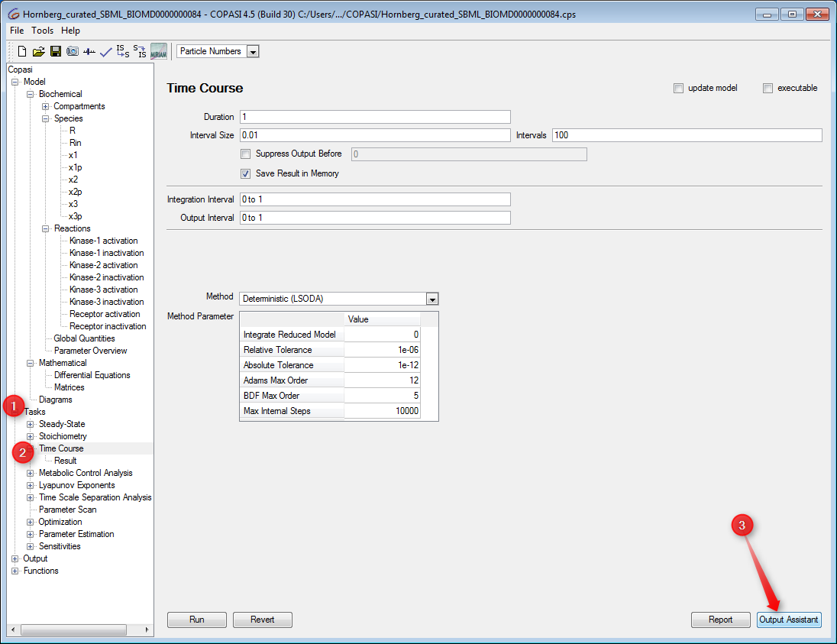
Task: Expand the Optimization node
Action: pos(31,523)
